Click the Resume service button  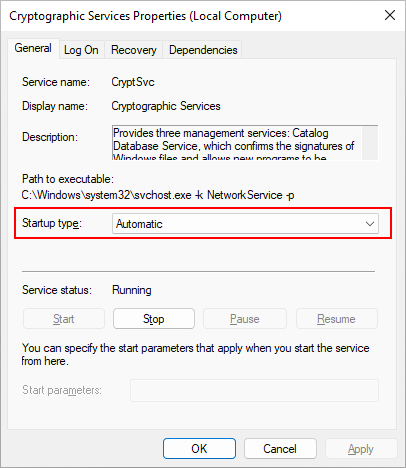(337, 319)
